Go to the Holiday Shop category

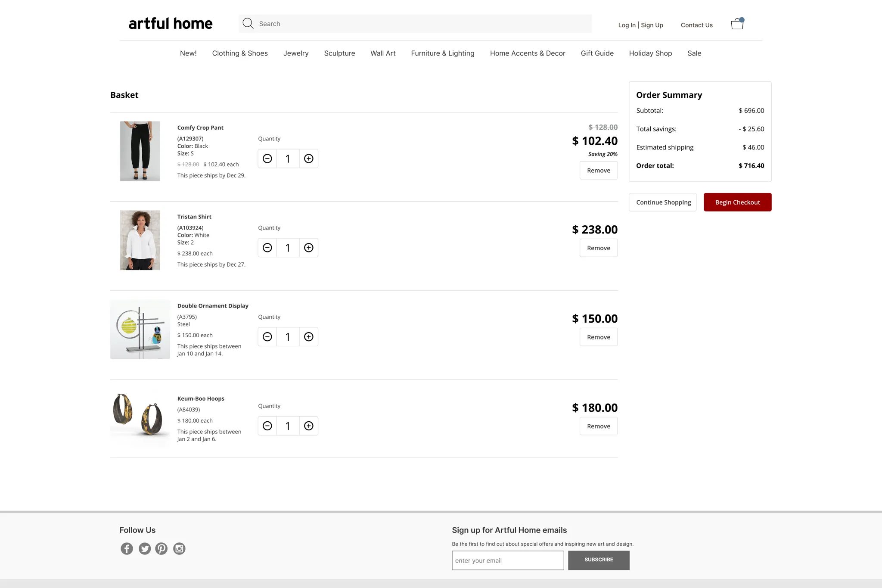(x=650, y=53)
